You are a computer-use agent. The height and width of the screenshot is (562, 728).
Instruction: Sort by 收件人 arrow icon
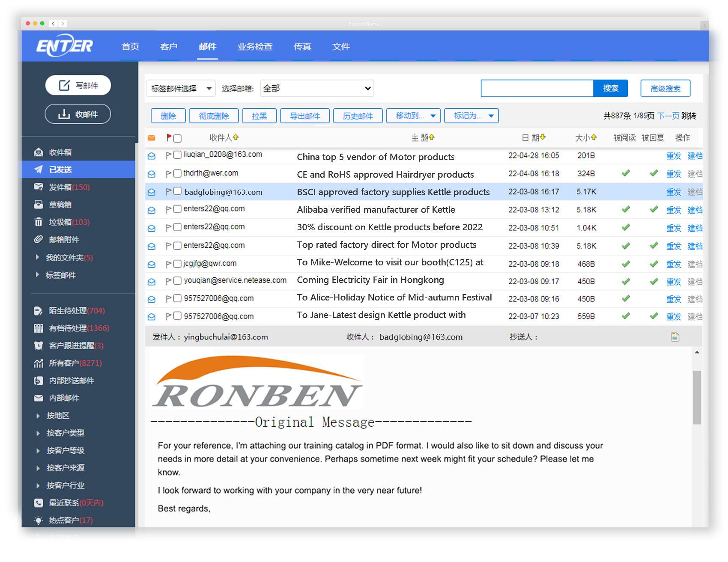click(x=236, y=137)
